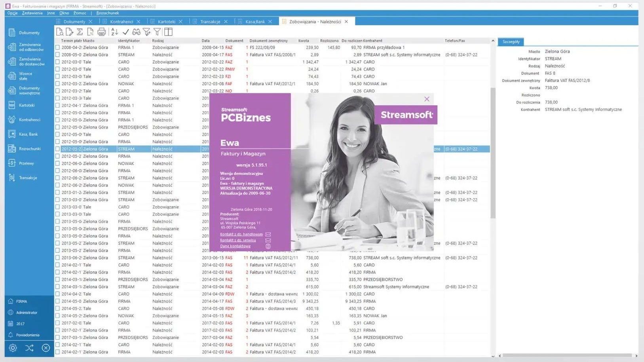Image resolution: width=644 pixels, height=362 pixels.
Task: Click the settings gear at sidebar bottom
Action: click(13, 348)
